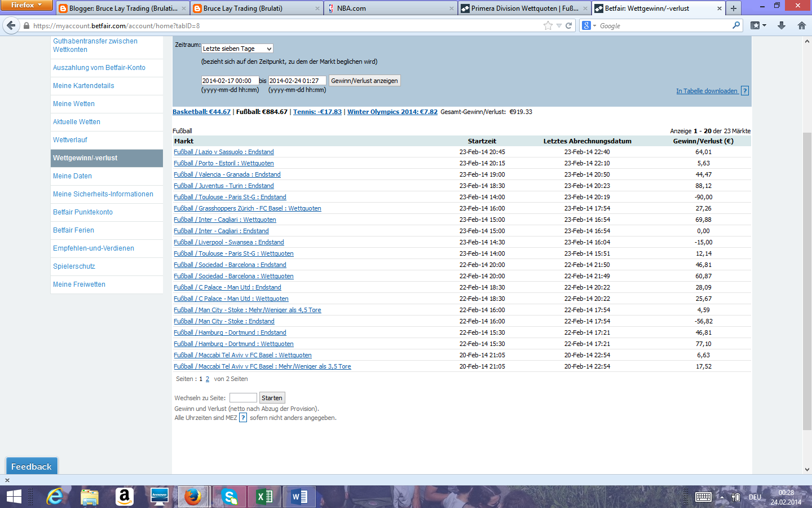812x508 pixels.
Task: Open a new tab with plus button
Action: [734, 8]
